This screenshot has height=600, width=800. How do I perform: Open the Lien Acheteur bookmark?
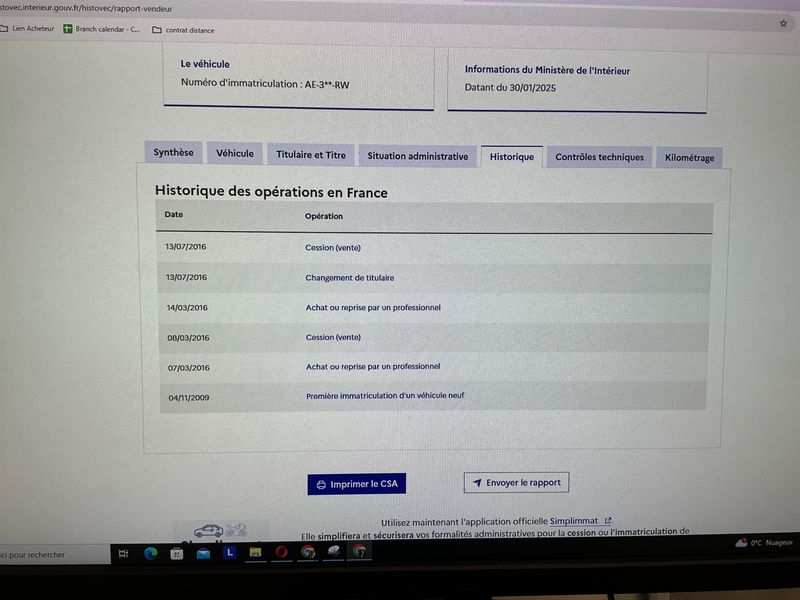click(x=28, y=29)
